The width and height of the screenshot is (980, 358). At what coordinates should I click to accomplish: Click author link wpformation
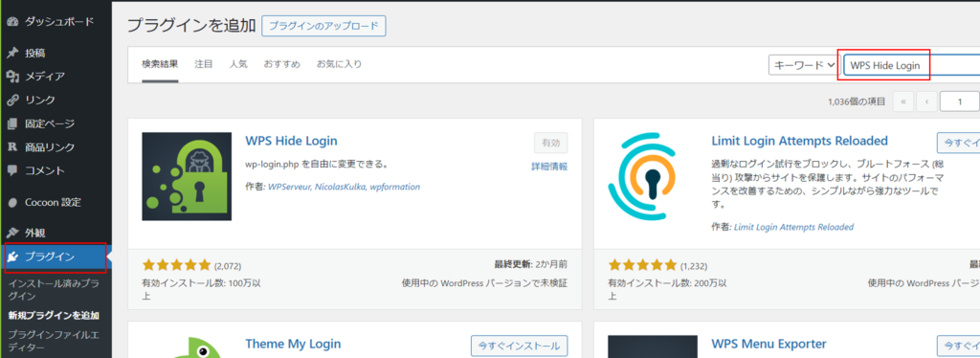coord(395,187)
